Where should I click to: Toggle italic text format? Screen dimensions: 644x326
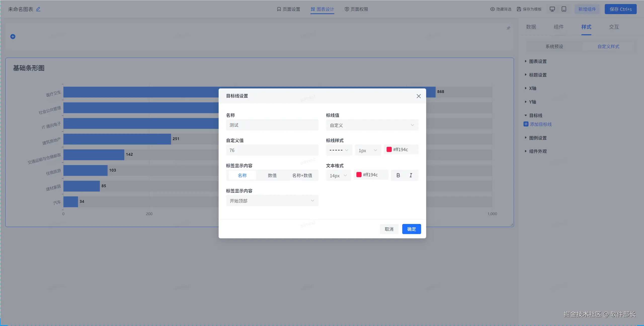tap(411, 175)
